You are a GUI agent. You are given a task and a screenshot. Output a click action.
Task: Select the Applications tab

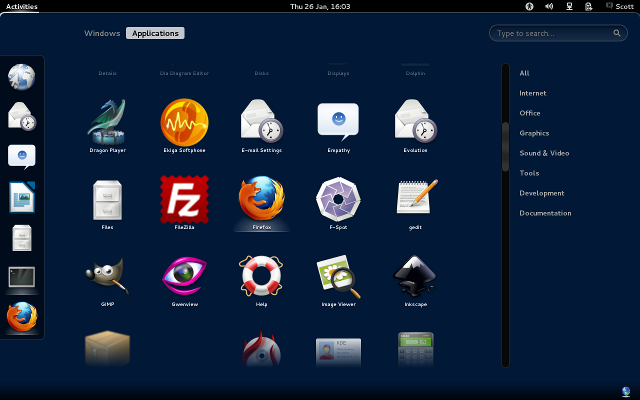155,33
